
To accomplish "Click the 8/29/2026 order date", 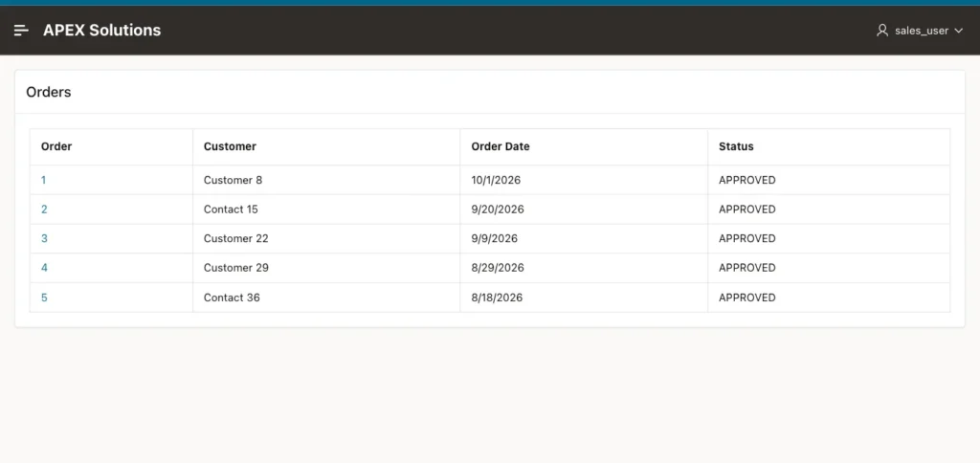I will click(x=498, y=268).
